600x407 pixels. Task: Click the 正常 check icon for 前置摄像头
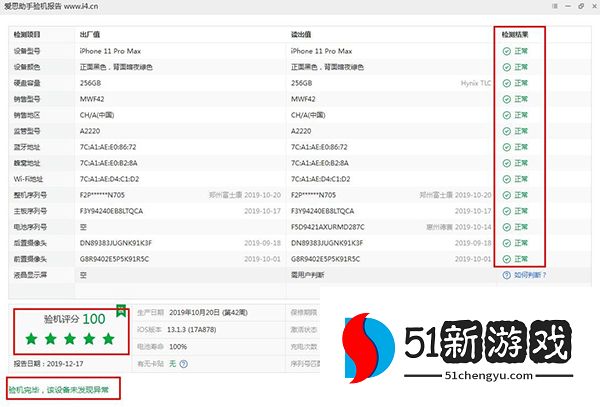click(507, 259)
